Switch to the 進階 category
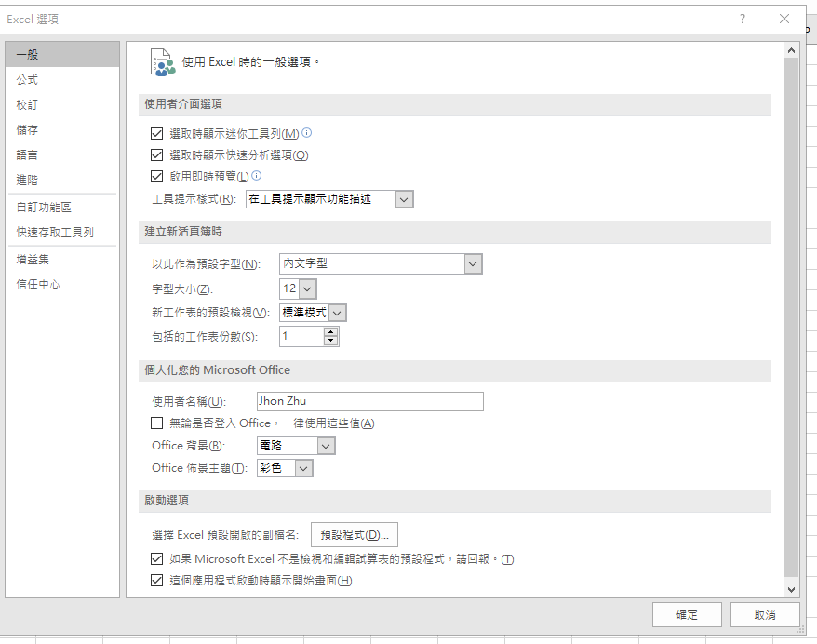Screen dimensions: 817x644 point(62,180)
